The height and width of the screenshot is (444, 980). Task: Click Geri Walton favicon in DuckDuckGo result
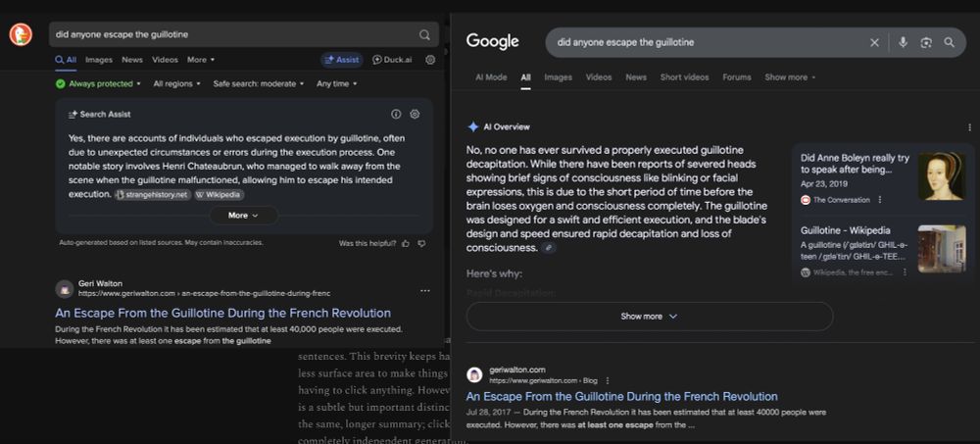(x=65, y=289)
